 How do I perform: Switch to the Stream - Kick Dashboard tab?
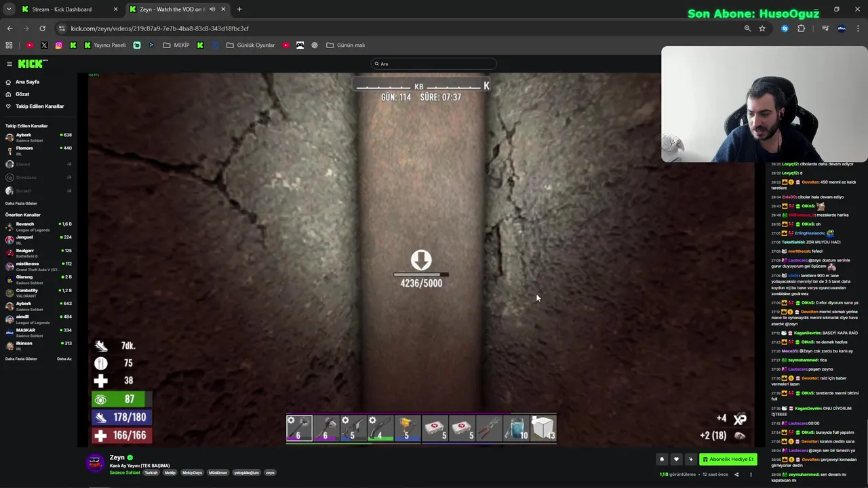[x=70, y=9]
